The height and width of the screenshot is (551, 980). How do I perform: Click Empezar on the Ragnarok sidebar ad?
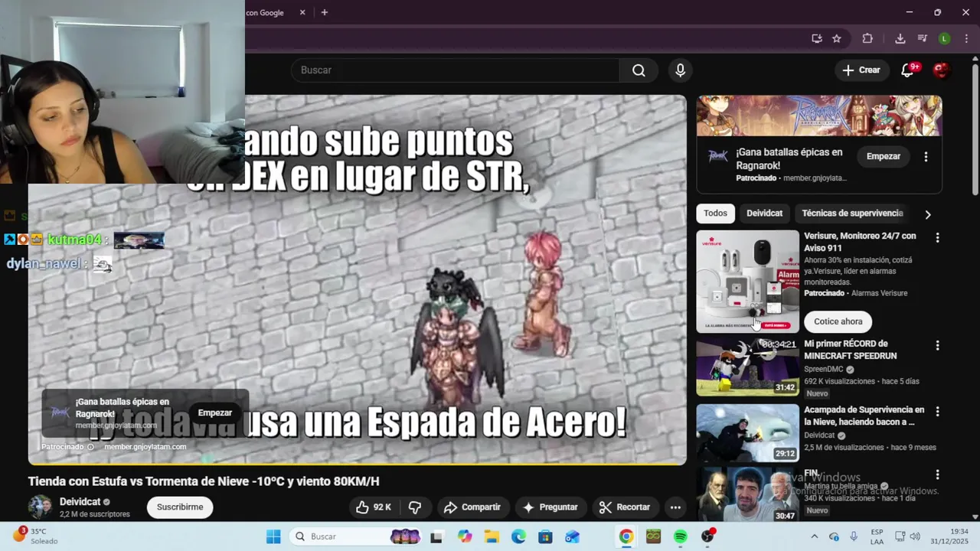(884, 156)
